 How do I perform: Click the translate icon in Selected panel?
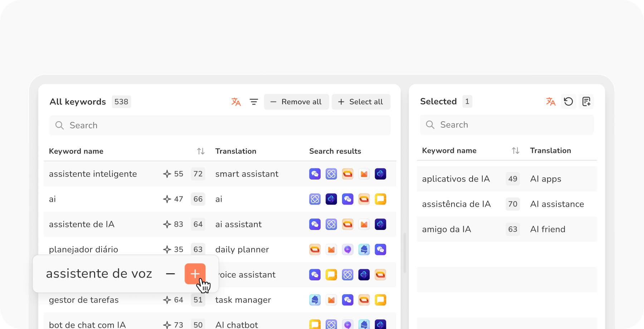(551, 102)
